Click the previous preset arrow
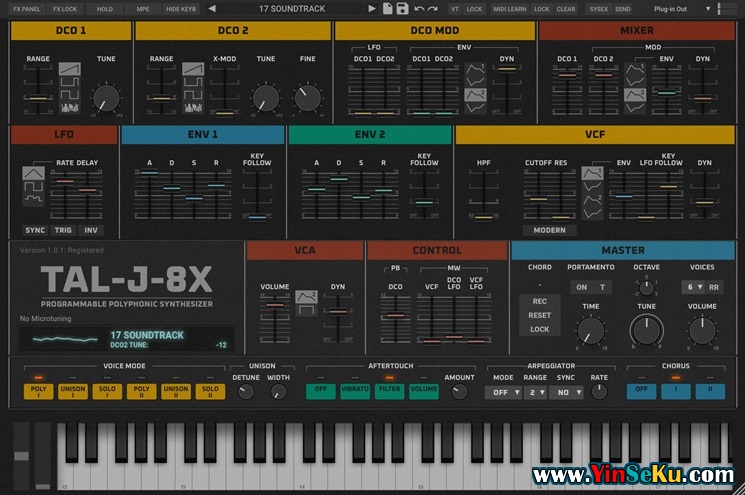The height and width of the screenshot is (495, 745). pyautogui.click(x=212, y=8)
